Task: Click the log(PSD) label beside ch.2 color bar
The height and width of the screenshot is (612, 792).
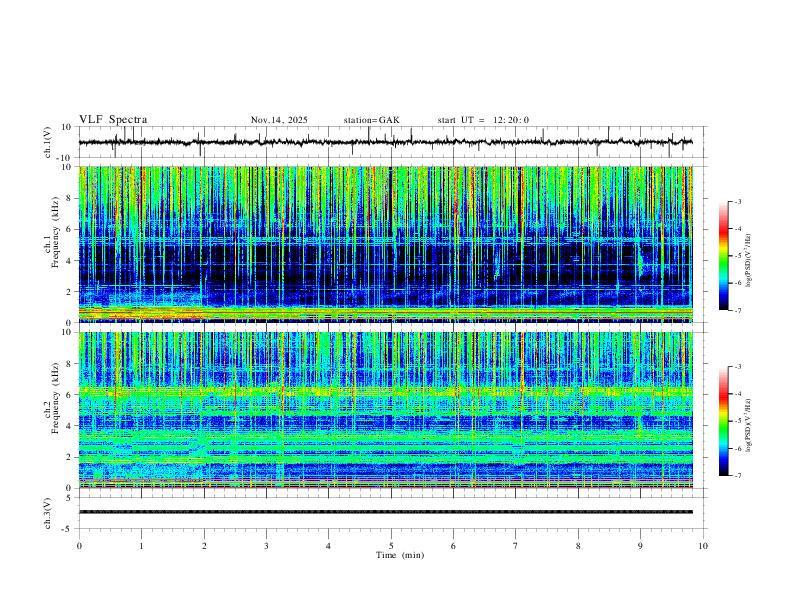Action: coord(748,426)
